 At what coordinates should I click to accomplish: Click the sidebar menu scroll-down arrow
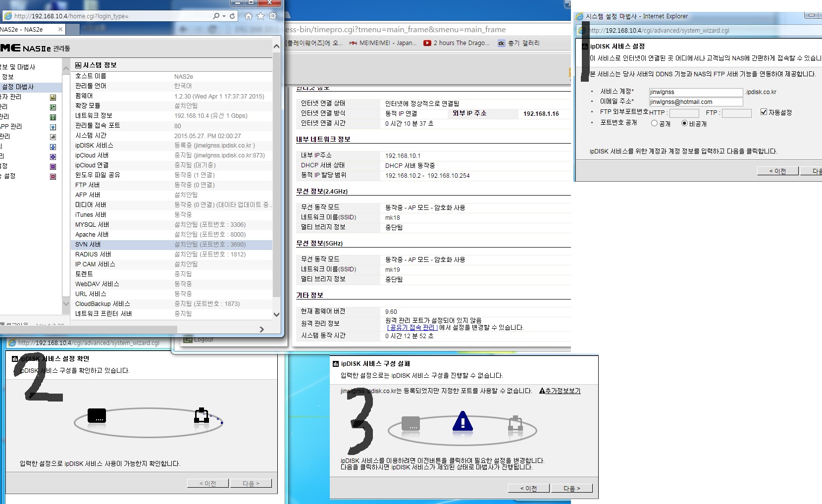coord(66,303)
